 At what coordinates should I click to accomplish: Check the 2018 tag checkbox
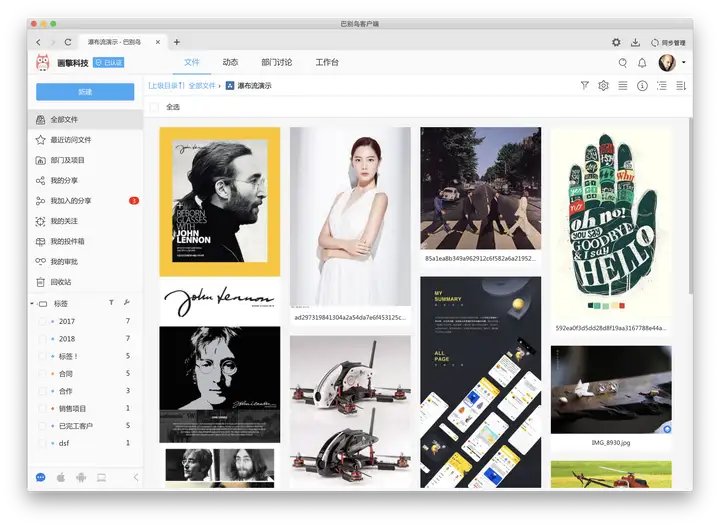pos(42,339)
